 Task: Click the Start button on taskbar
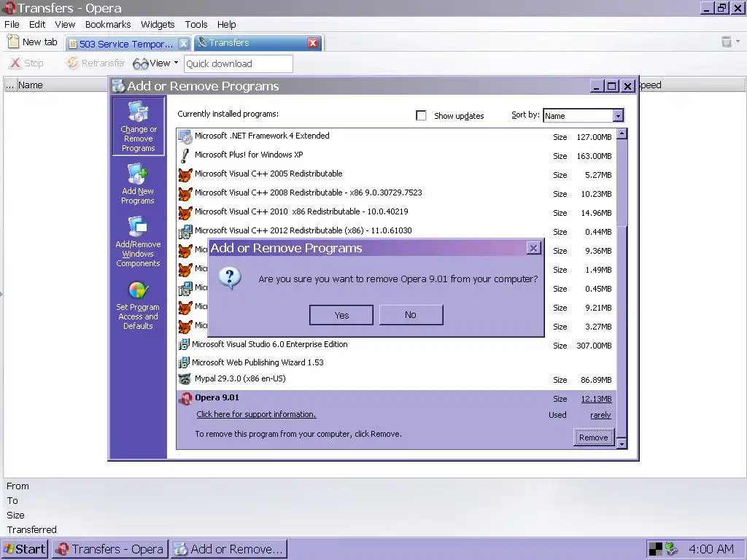click(25, 549)
